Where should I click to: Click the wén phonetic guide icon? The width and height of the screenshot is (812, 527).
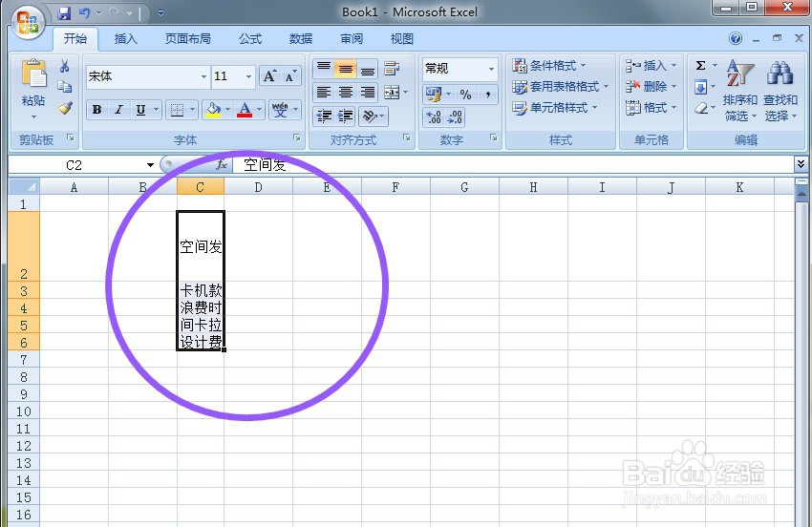click(x=280, y=110)
